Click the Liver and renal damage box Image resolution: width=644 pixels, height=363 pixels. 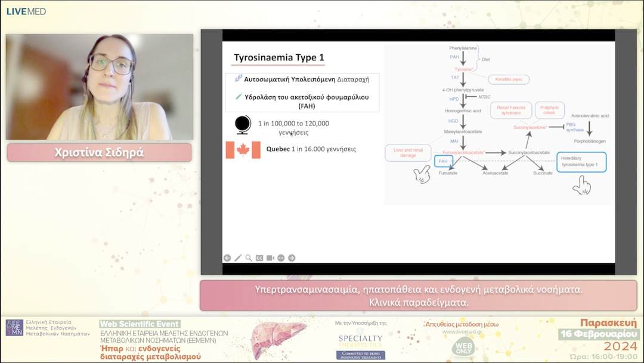[x=408, y=153]
